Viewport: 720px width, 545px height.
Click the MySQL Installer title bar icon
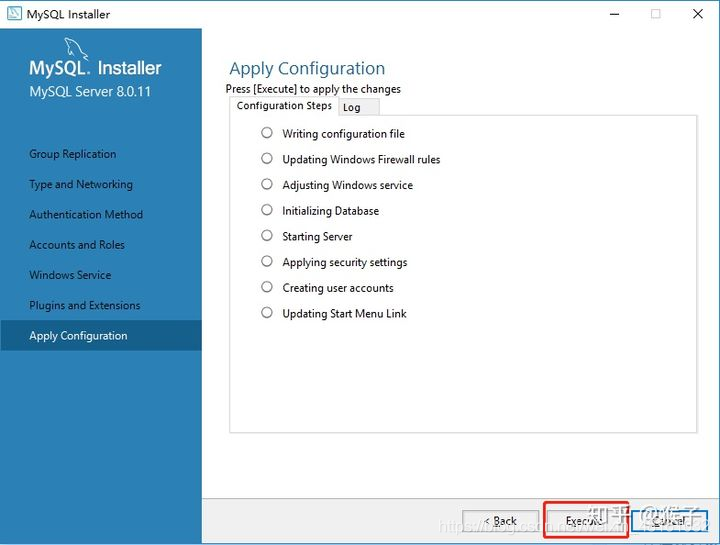click(14, 14)
